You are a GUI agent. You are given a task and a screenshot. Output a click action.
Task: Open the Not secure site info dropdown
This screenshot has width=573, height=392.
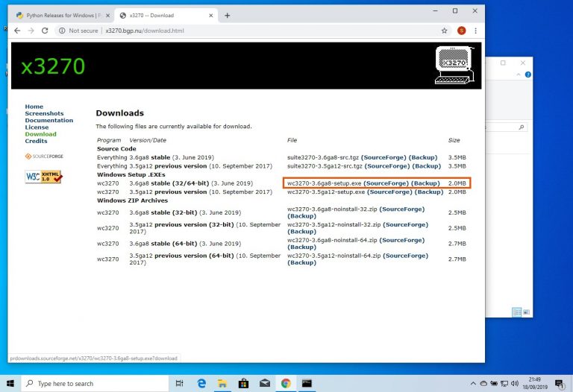pos(78,31)
